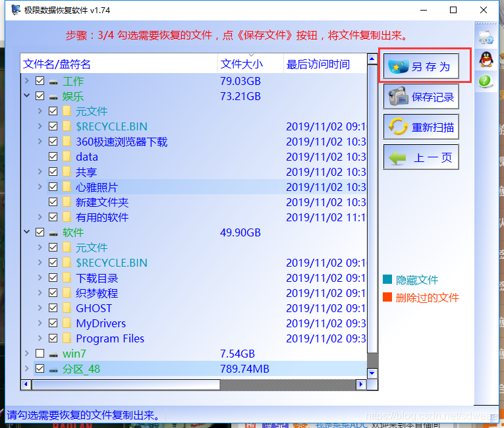Click the folder icon of 下载目录

(x=67, y=278)
